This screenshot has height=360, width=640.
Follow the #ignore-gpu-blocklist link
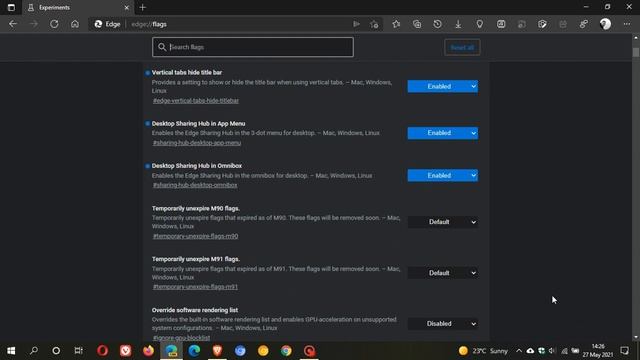[x=181, y=338]
